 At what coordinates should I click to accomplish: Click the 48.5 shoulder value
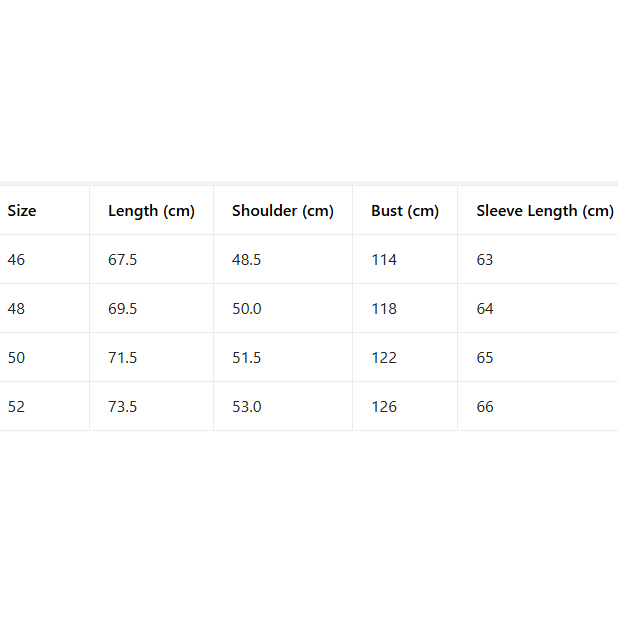pyautogui.click(x=246, y=260)
